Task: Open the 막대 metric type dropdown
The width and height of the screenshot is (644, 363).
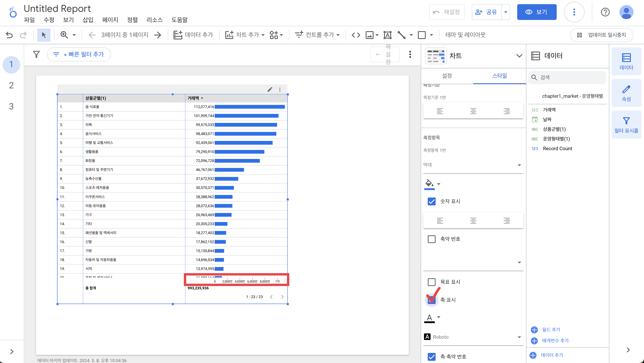Action: pos(472,165)
